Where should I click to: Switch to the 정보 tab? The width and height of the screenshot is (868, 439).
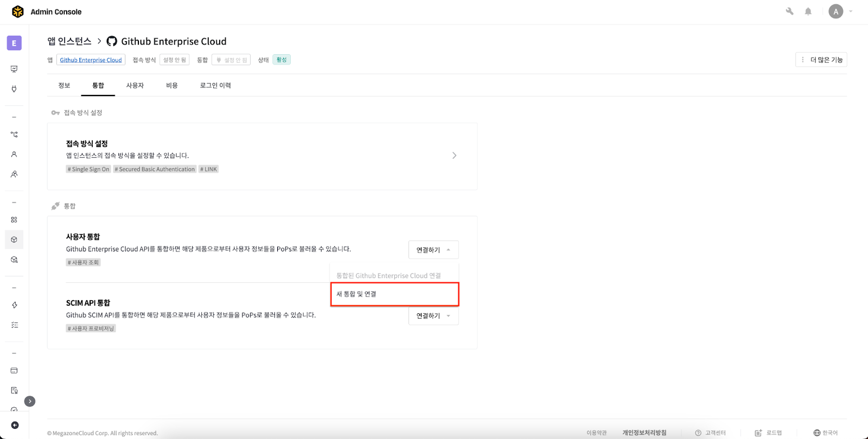[x=64, y=86]
